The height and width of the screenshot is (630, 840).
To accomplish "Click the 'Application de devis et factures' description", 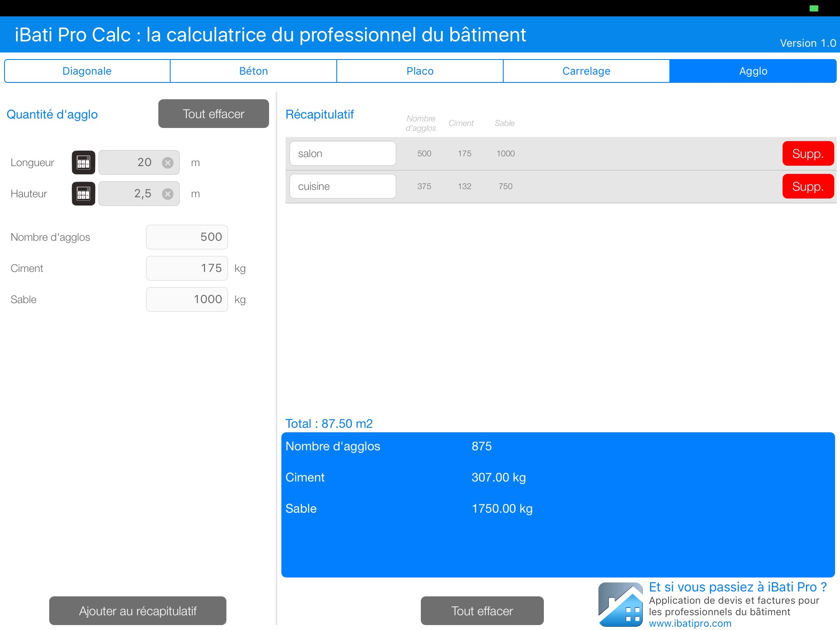I will coord(734,606).
